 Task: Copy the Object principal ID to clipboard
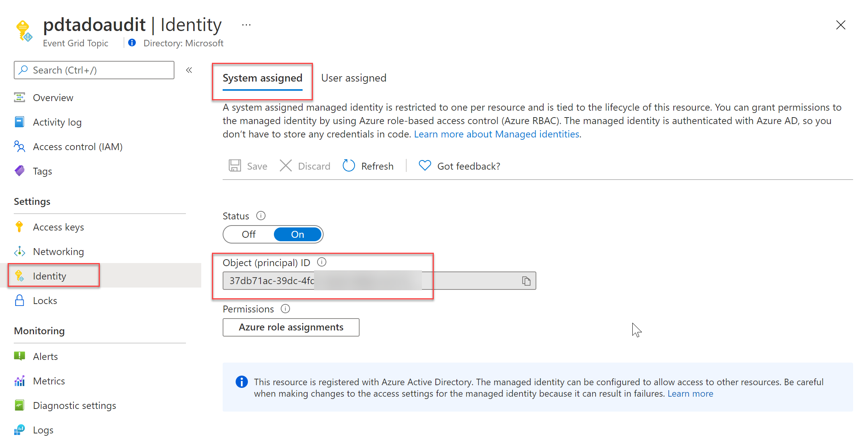[526, 281]
